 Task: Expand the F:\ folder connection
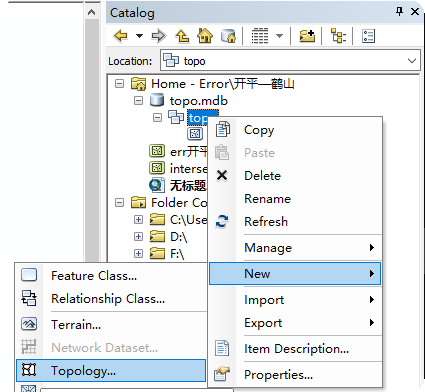138,254
